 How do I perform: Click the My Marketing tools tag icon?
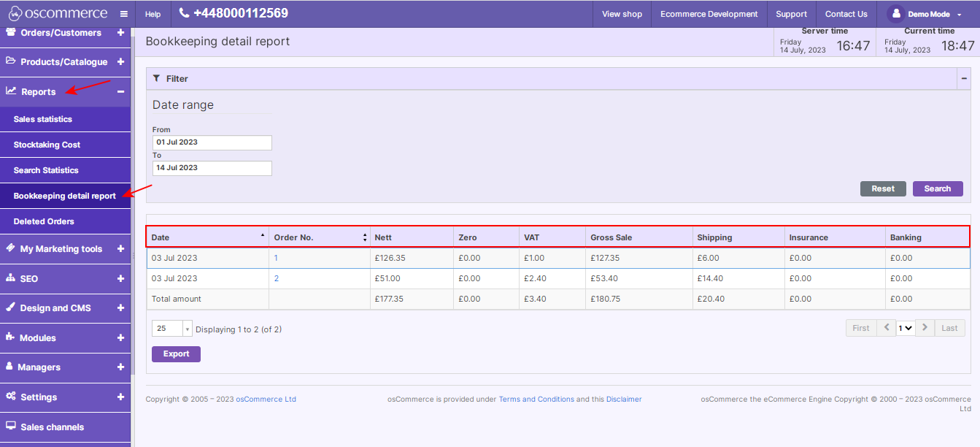pos(11,248)
